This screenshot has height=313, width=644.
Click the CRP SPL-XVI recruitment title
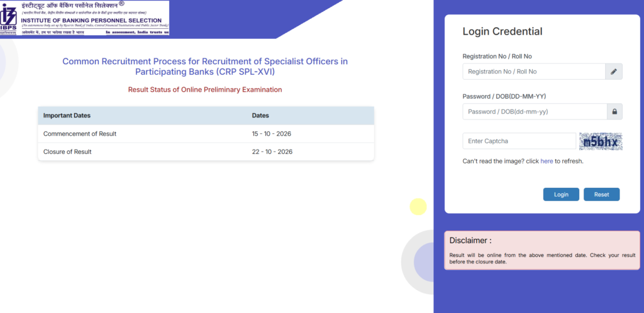[205, 67]
